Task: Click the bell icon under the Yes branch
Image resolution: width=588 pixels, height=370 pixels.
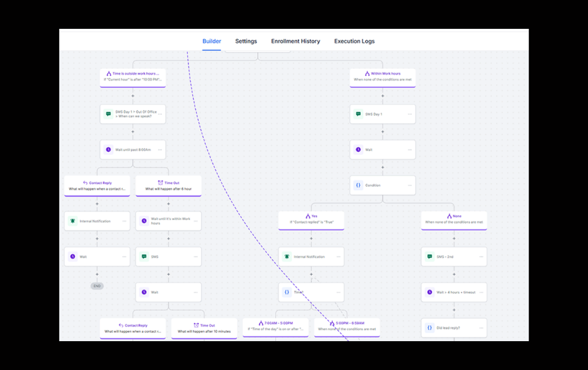Action: click(x=287, y=257)
